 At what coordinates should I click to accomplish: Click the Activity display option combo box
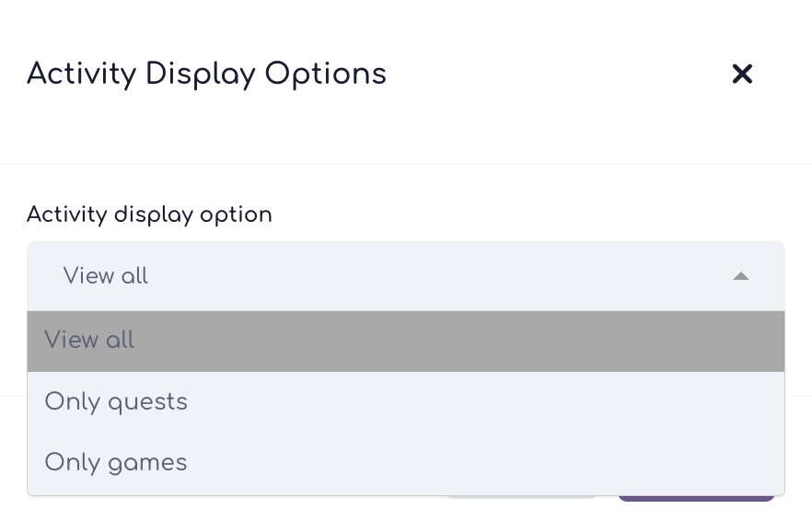coord(405,276)
